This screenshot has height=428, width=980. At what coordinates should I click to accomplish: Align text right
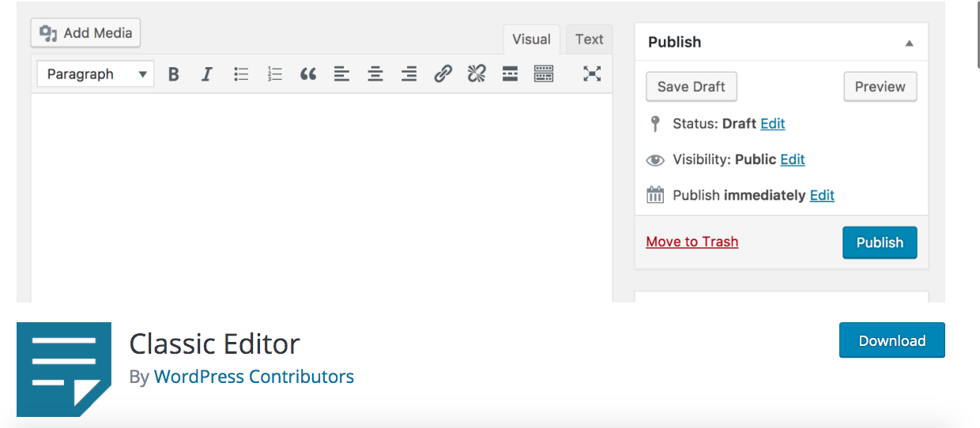[x=409, y=74]
